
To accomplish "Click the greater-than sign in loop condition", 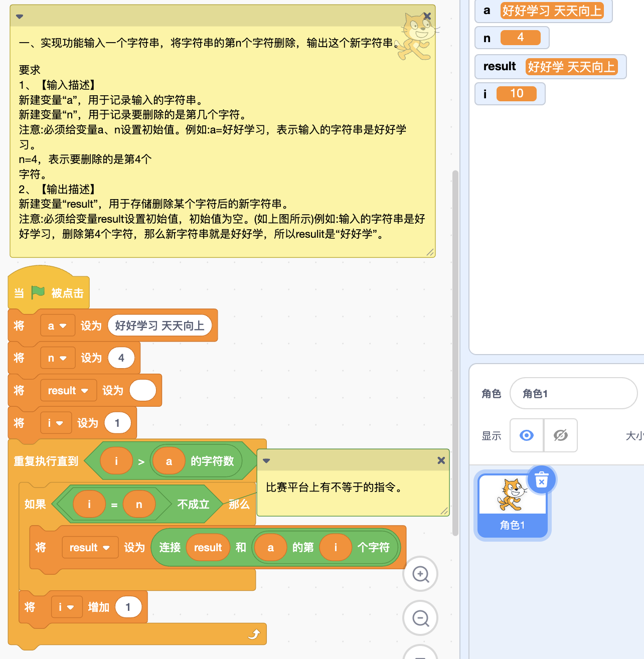I will click(141, 461).
